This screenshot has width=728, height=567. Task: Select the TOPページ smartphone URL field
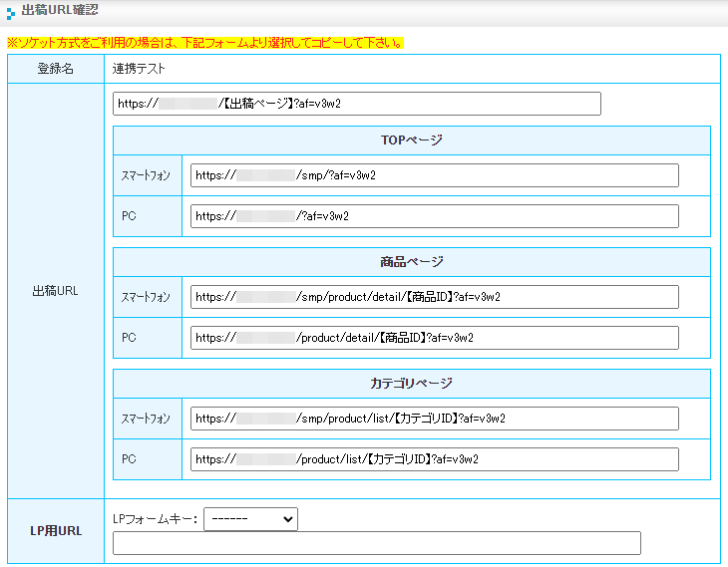click(x=434, y=175)
